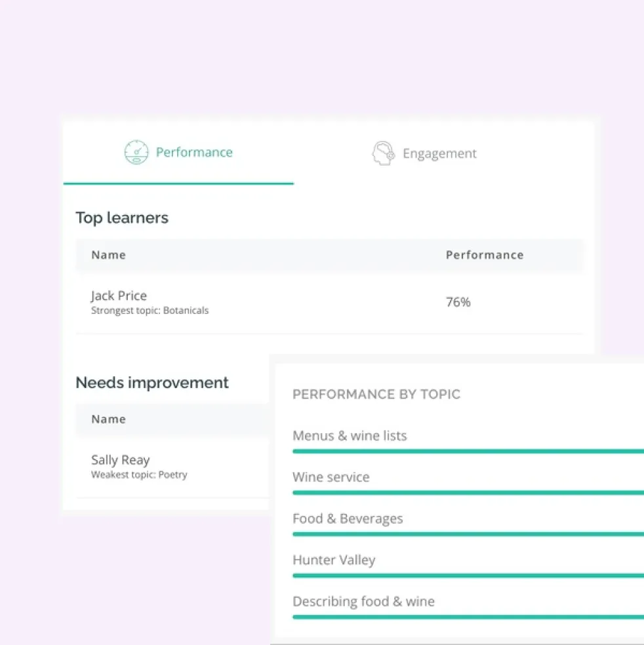Select the Menus & wine lists topic
Image resolution: width=644 pixels, height=645 pixels.
click(x=350, y=435)
